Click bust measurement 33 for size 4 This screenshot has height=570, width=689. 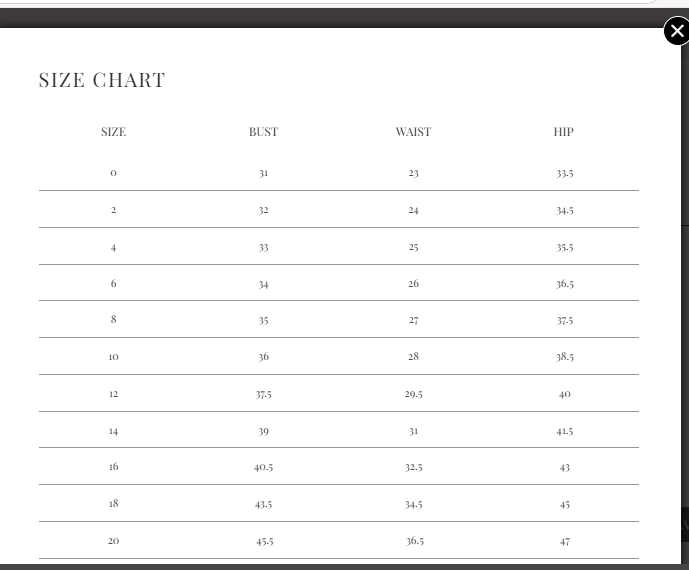point(263,247)
